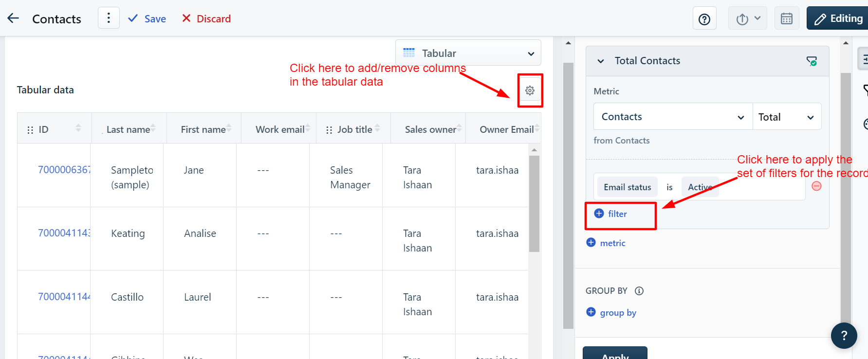
Task: Open the Total aggregation dropdown
Action: (x=787, y=117)
